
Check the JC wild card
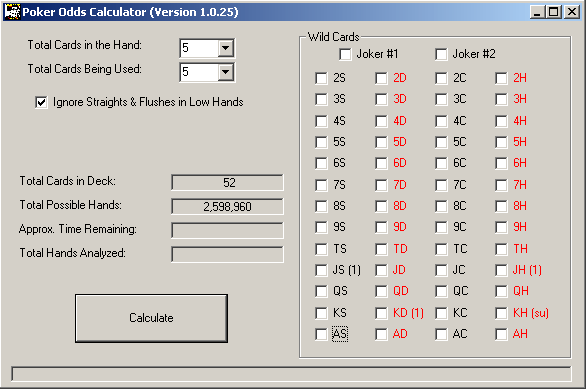click(441, 270)
